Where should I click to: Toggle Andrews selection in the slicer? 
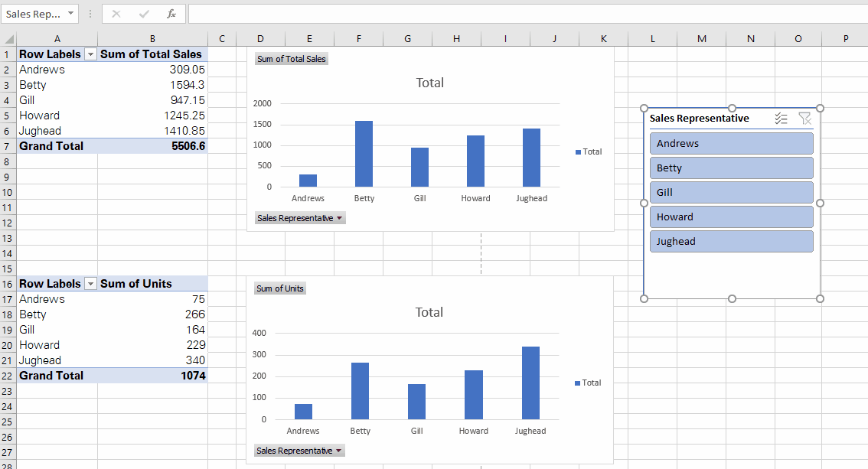click(731, 143)
